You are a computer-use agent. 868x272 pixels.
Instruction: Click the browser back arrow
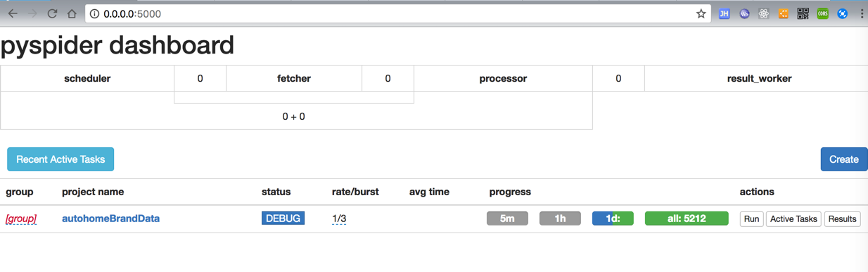(13, 13)
